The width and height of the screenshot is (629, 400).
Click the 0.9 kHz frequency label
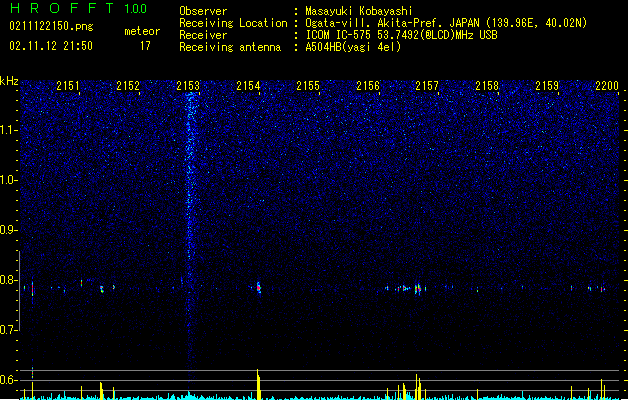coord(8,230)
